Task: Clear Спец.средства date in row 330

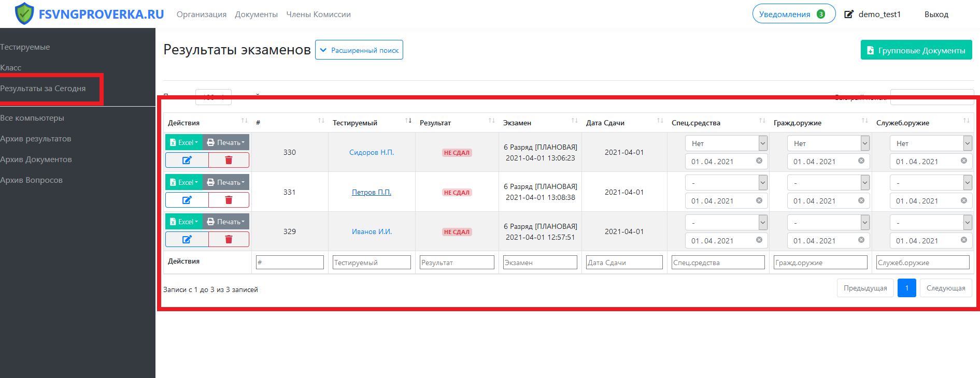Action: [759, 161]
